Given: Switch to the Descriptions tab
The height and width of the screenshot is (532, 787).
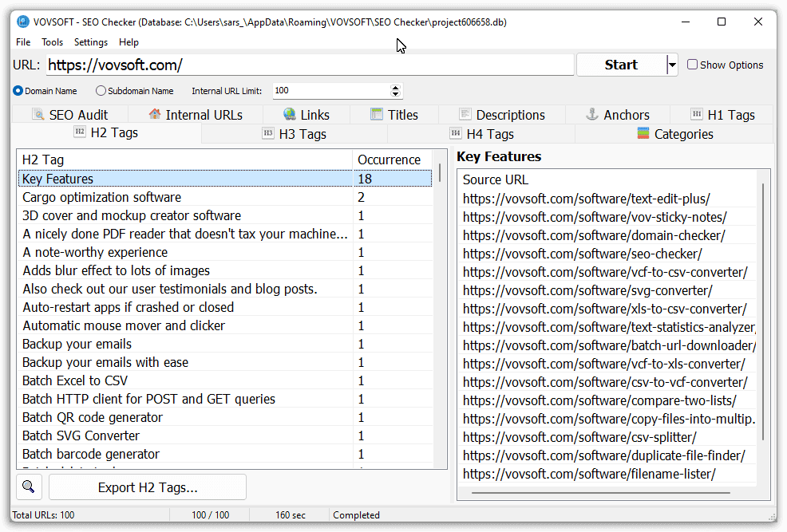Looking at the screenshot, I should pos(502,115).
